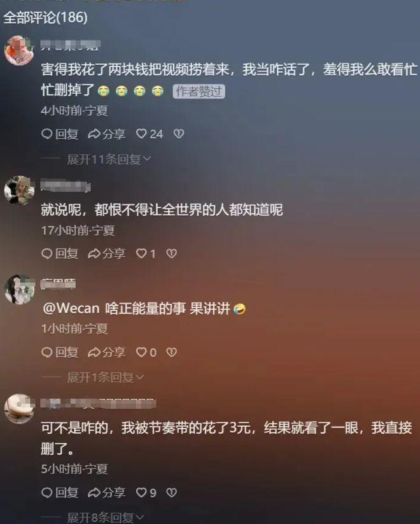420x524 pixels.
Task: Share the @Wecan comment
Action: point(106,352)
